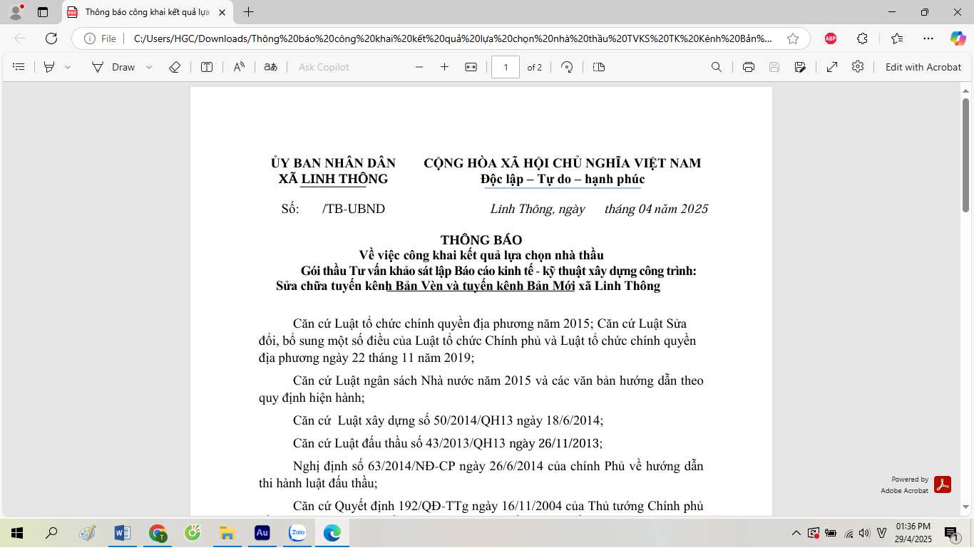Viewport: 974px width, 560px height.
Task: Open the Copilot sidebar icon
Action: coord(958,38)
